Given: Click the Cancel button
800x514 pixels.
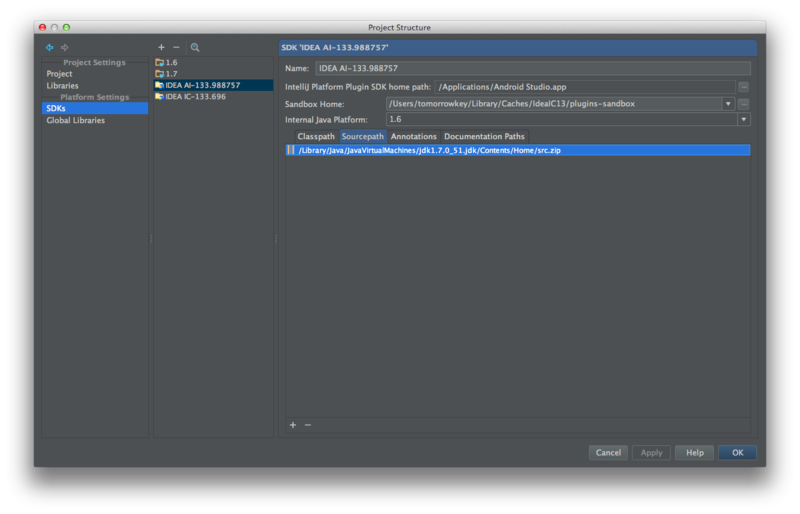Looking at the screenshot, I should 608,453.
